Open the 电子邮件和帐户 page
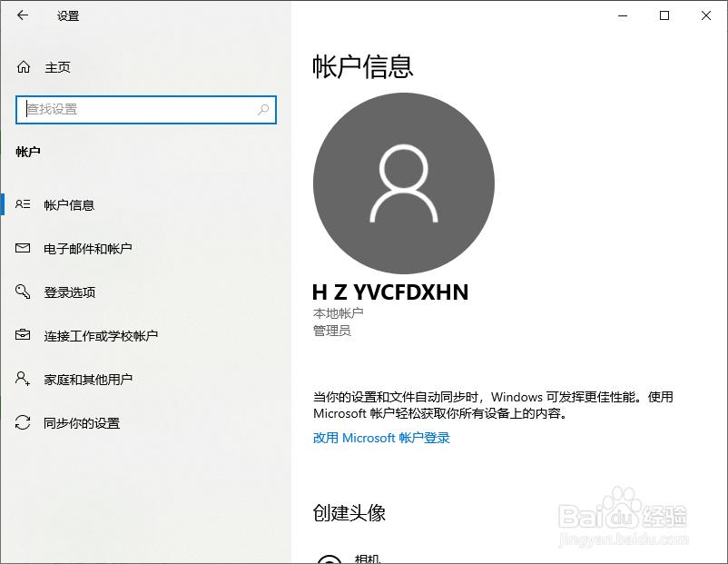This screenshot has width=728, height=564. (86, 248)
